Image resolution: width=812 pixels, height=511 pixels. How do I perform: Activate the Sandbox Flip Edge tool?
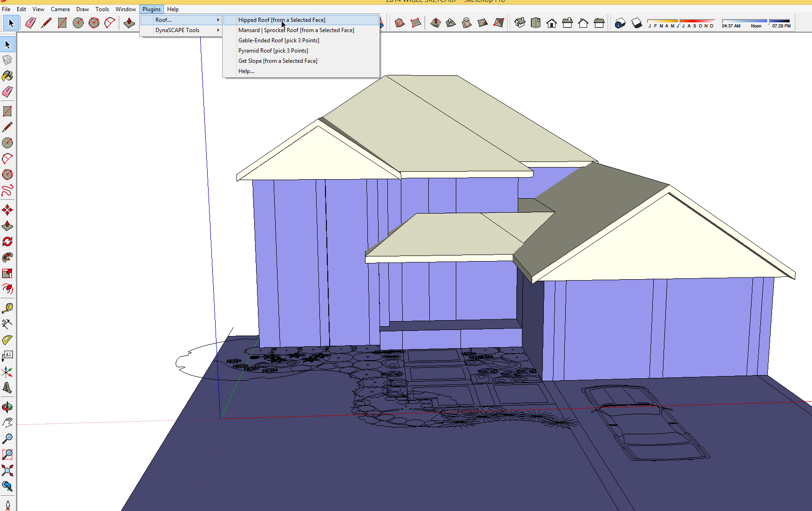pos(499,23)
